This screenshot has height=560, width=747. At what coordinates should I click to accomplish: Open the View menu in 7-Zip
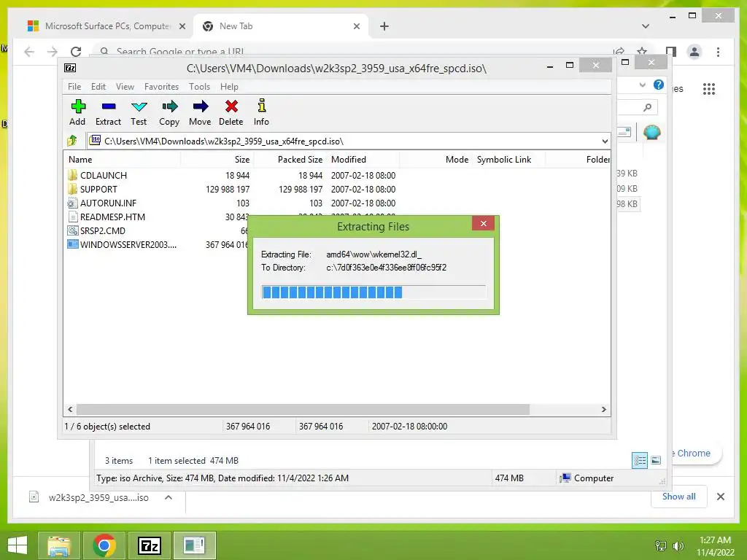(x=125, y=87)
